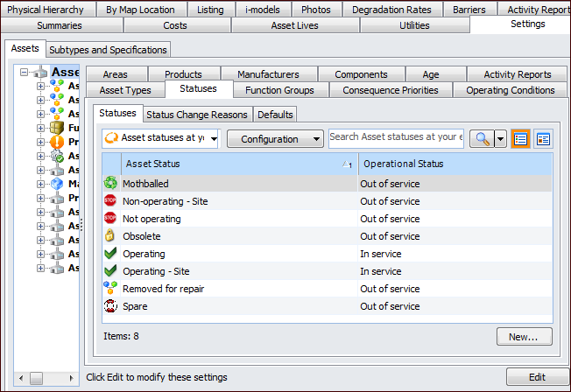
Task: Click the Spare status icon
Action: (x=110, y=306)
